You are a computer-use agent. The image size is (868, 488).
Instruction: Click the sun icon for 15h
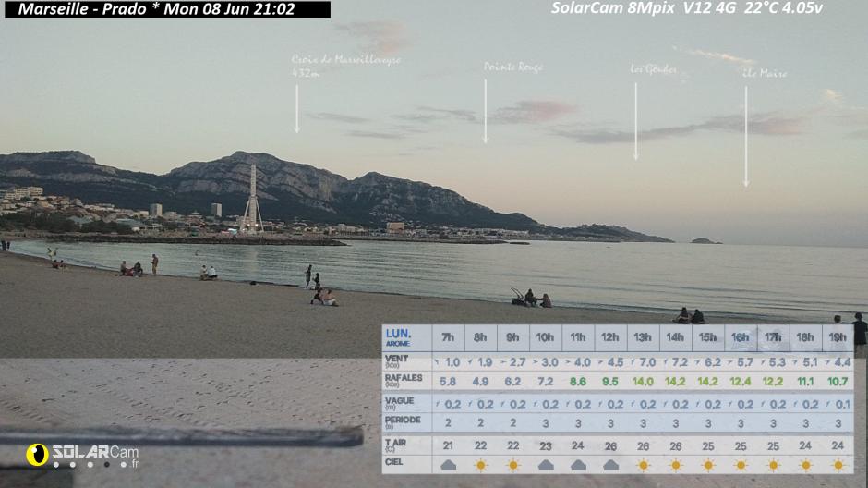(708, 465)
